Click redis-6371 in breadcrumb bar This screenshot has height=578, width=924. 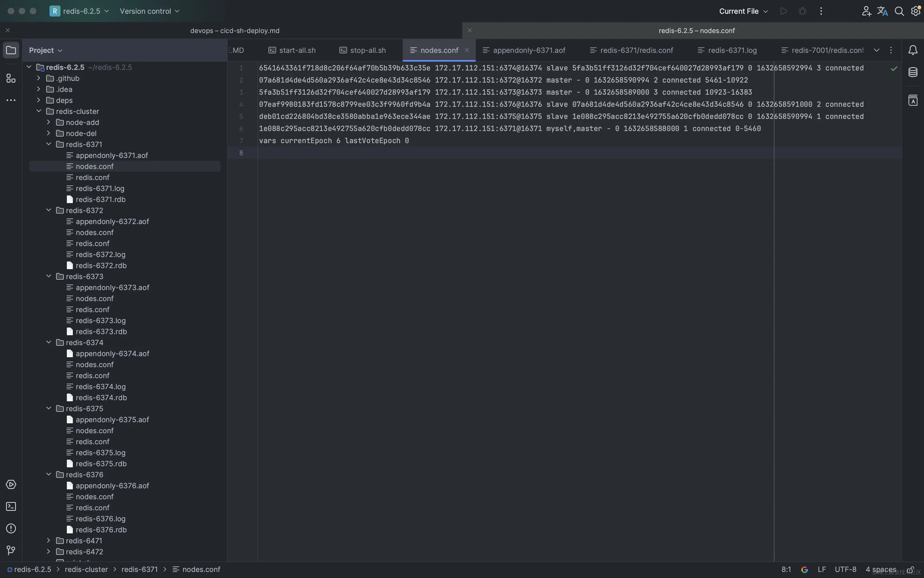tap(139, 569)
